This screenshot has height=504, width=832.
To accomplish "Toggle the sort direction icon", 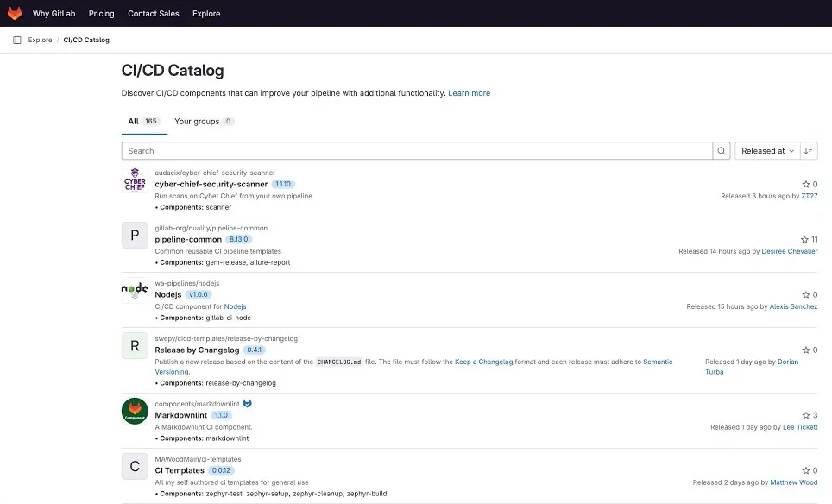I will coord(809,151).
